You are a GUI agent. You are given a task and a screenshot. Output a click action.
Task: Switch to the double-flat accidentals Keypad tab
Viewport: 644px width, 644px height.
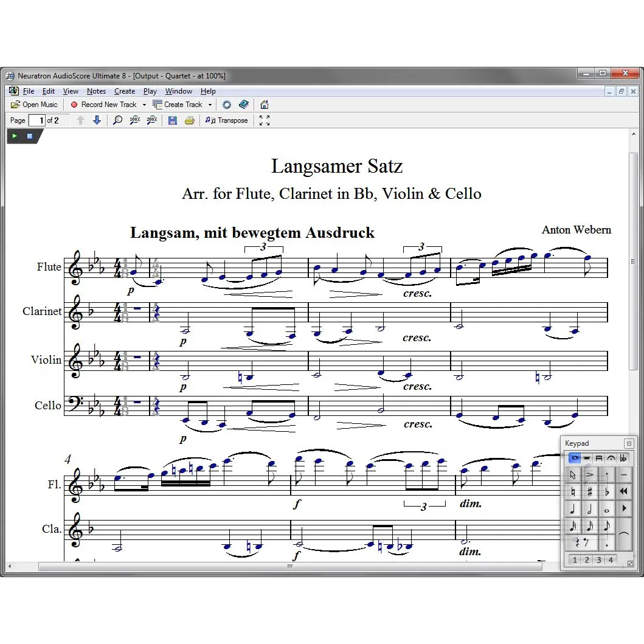pyautogui.click(x=623, y=458)
